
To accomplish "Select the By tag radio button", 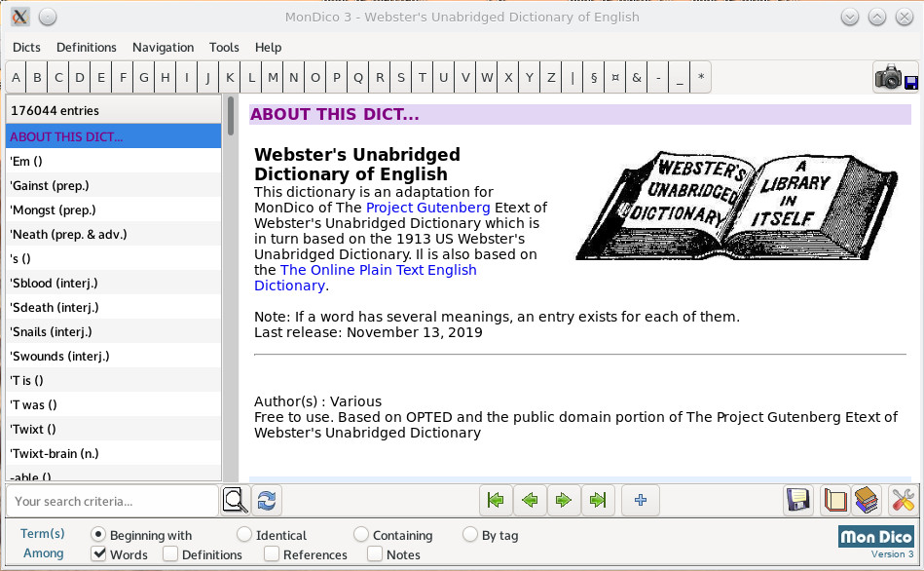I will coord(469,534).
